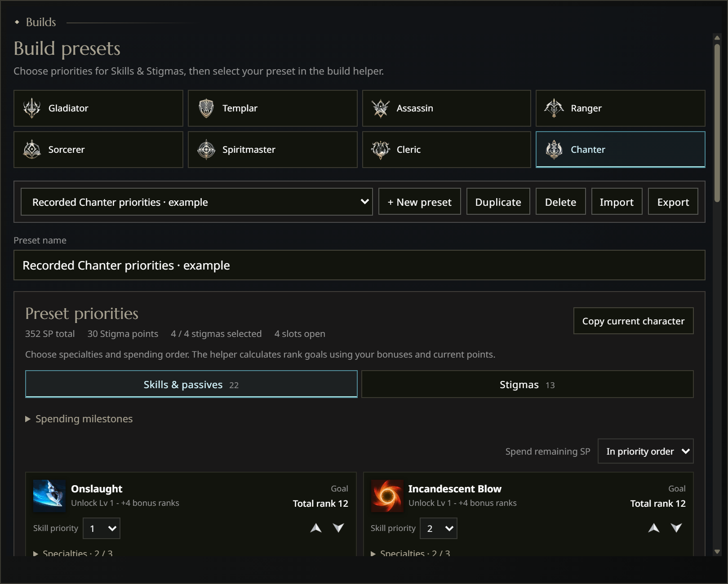Click Copy current character button

click(x=634, y=321)
